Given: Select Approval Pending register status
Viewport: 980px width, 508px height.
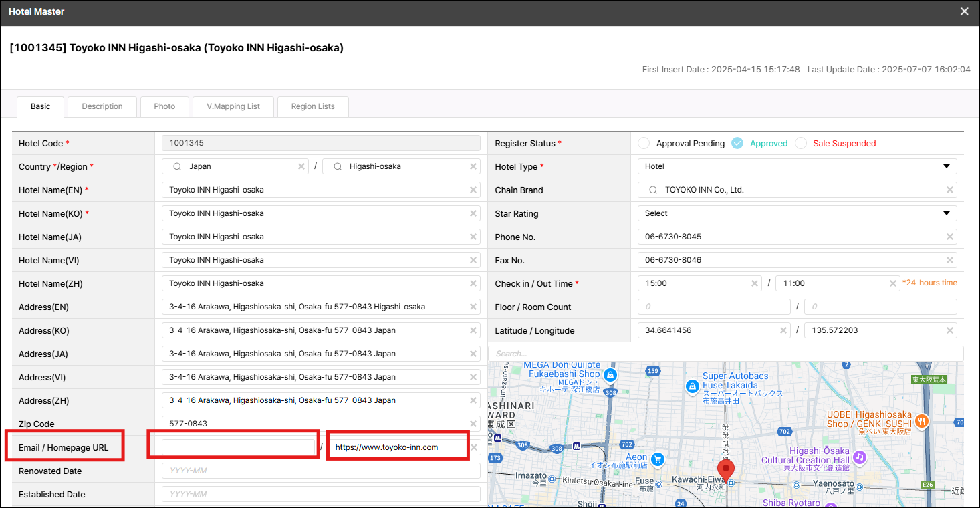Looking at the screenshot, I should [x=644, y=143].
